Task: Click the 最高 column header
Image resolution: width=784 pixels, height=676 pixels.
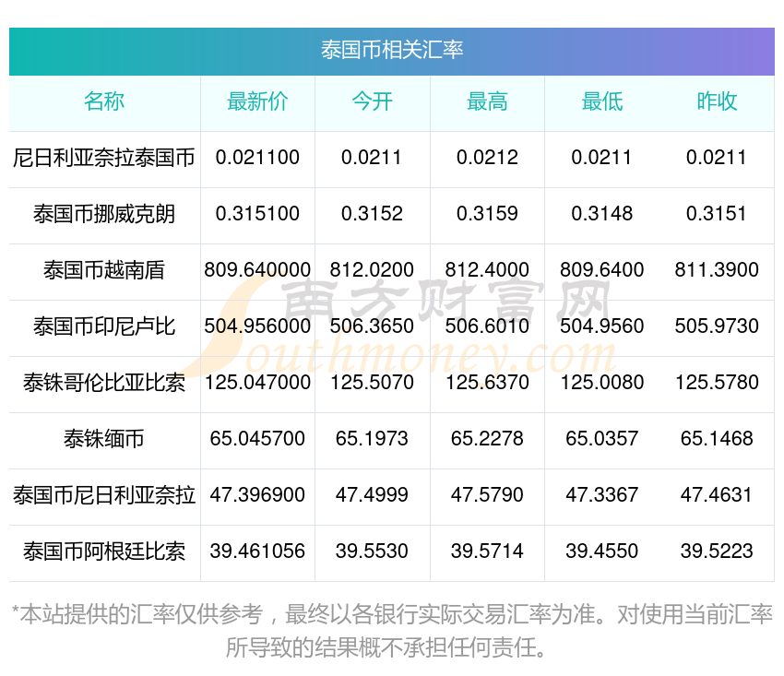Action: [487, 101]
